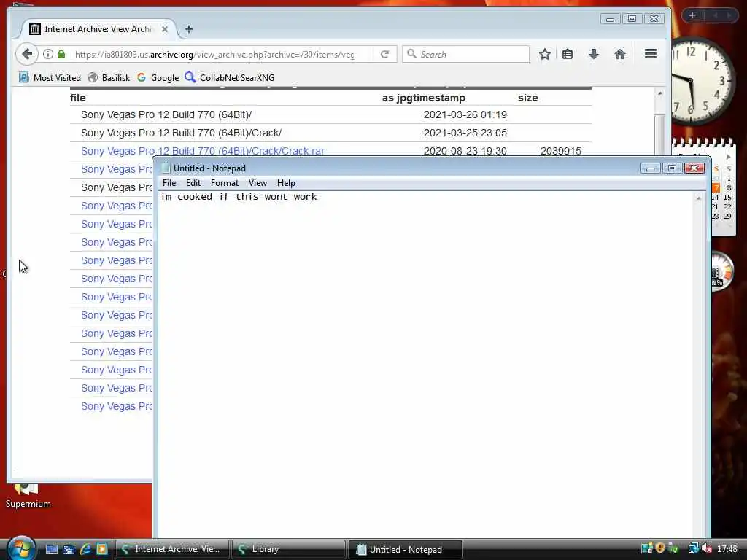This screenshot has width=747, height=560.
Task: Click the size value 2039915
Action: 561,151
